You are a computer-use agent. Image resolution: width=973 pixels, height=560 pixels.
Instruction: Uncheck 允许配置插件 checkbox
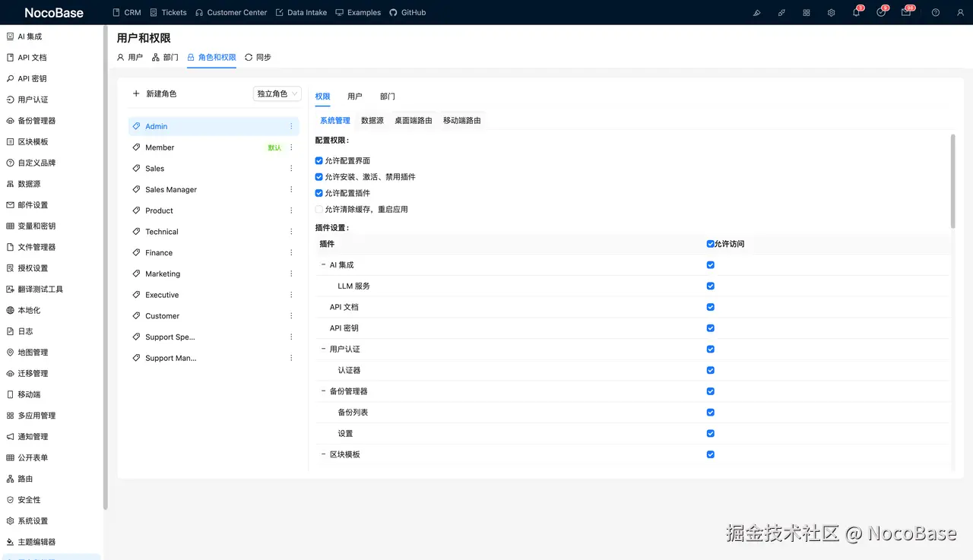[319, 193]
